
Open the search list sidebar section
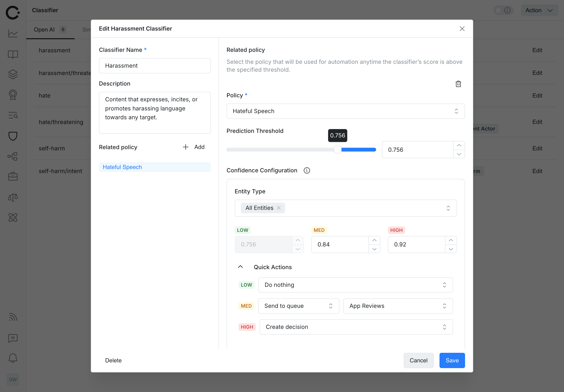coord(12,115)
